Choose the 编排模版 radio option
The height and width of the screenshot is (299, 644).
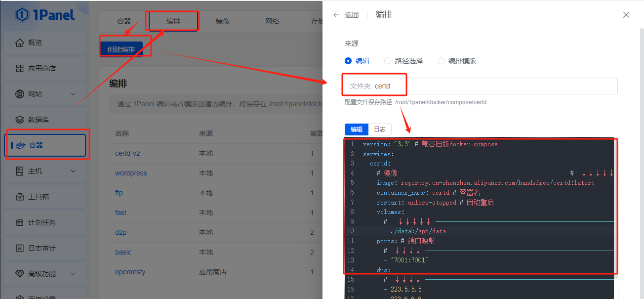pyautogui.click(x=441, y=61)
